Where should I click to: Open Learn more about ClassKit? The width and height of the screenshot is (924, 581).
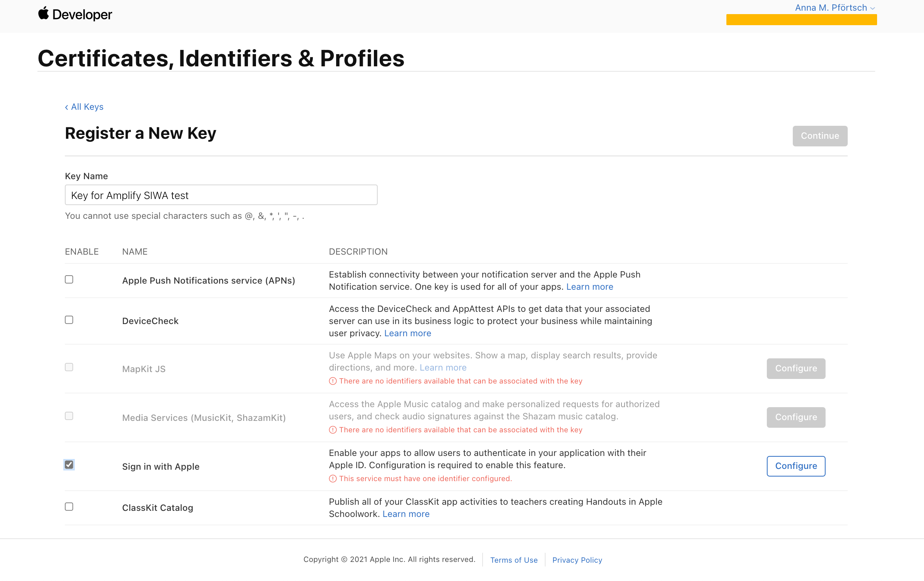406,514
